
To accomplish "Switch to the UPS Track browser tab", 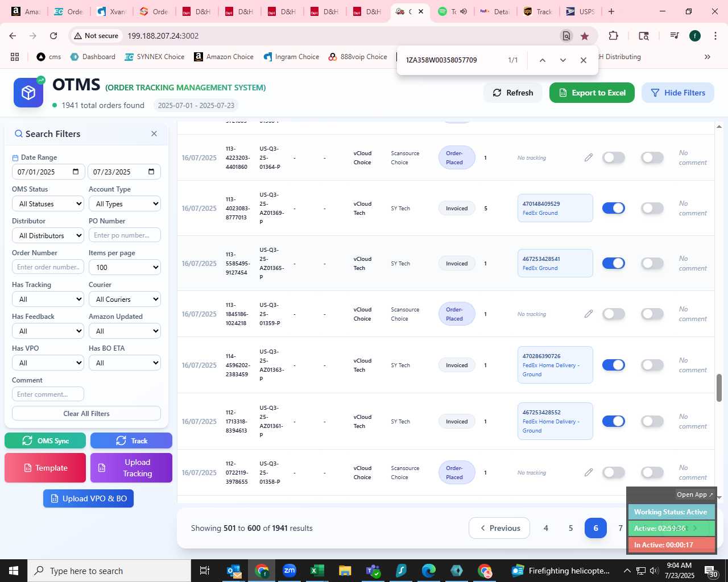I will (x=537, y=11).
